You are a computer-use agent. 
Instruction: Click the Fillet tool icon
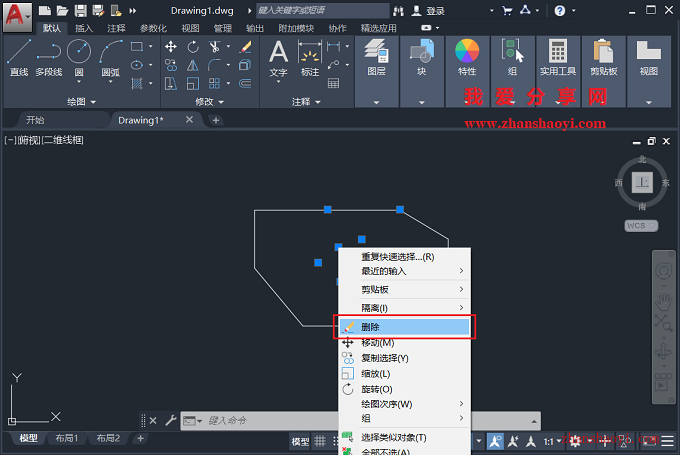214,65
